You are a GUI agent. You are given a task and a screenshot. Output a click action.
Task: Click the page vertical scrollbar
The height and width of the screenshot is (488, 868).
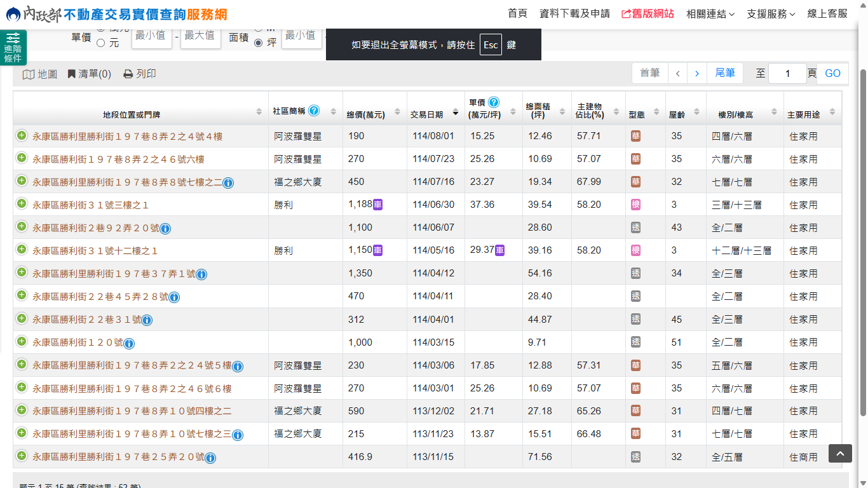[x=862, y=241]
